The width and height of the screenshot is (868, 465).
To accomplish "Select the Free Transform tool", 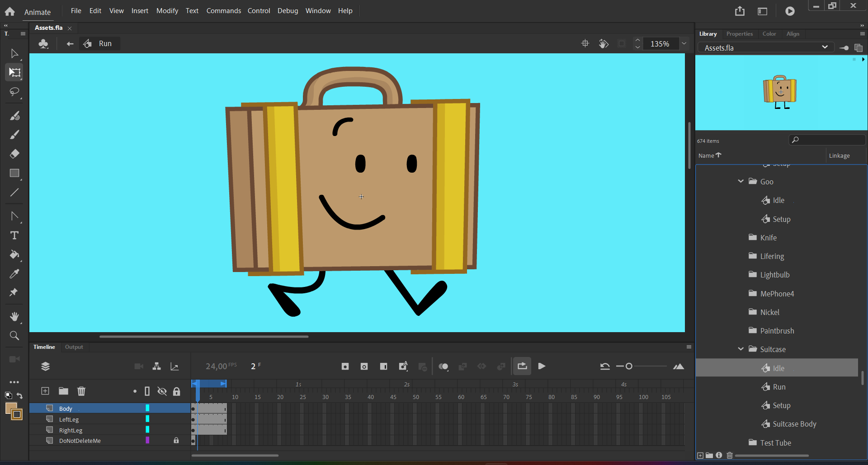I will point(14,72).
